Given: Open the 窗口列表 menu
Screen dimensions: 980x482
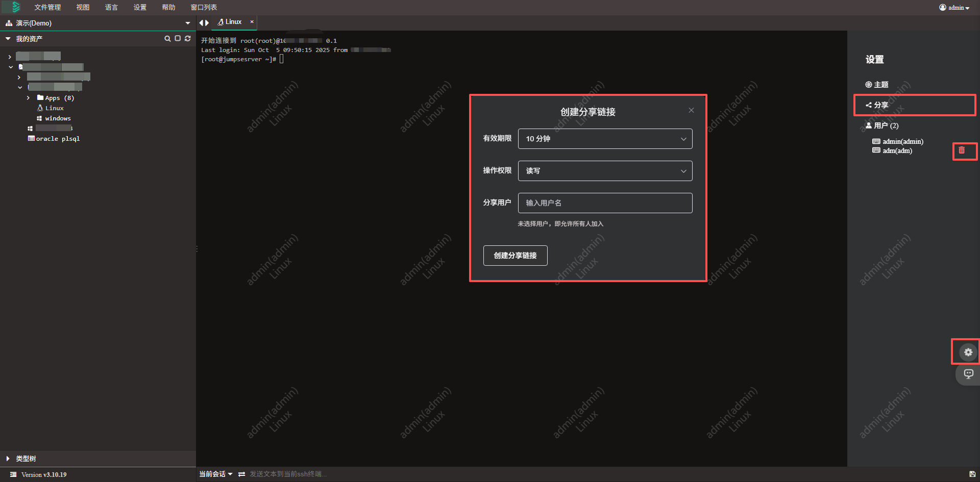Looking at the screenshot, I should point(204,7).
